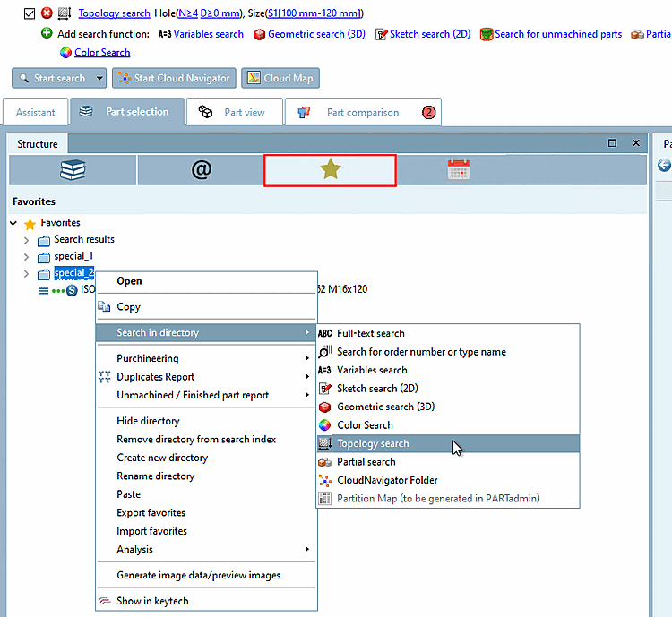Select Sketch search (2D) in submenu
Viewport: 672px width, 617px height.
click(448, 389)
